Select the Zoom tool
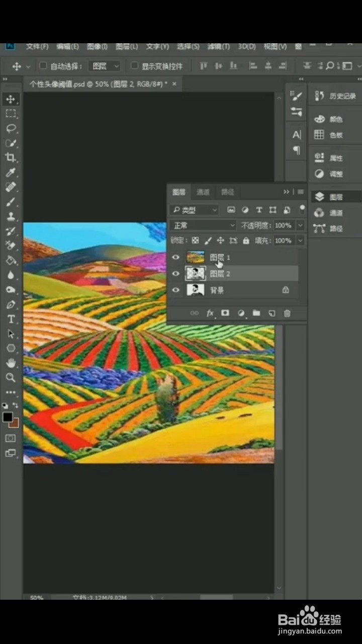 [11, 377]
